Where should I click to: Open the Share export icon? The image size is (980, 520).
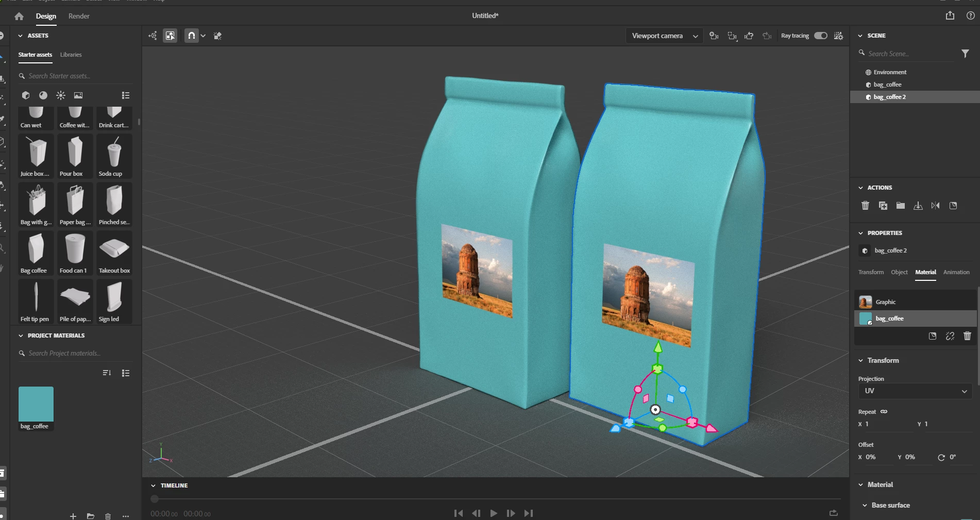point(950,15)
